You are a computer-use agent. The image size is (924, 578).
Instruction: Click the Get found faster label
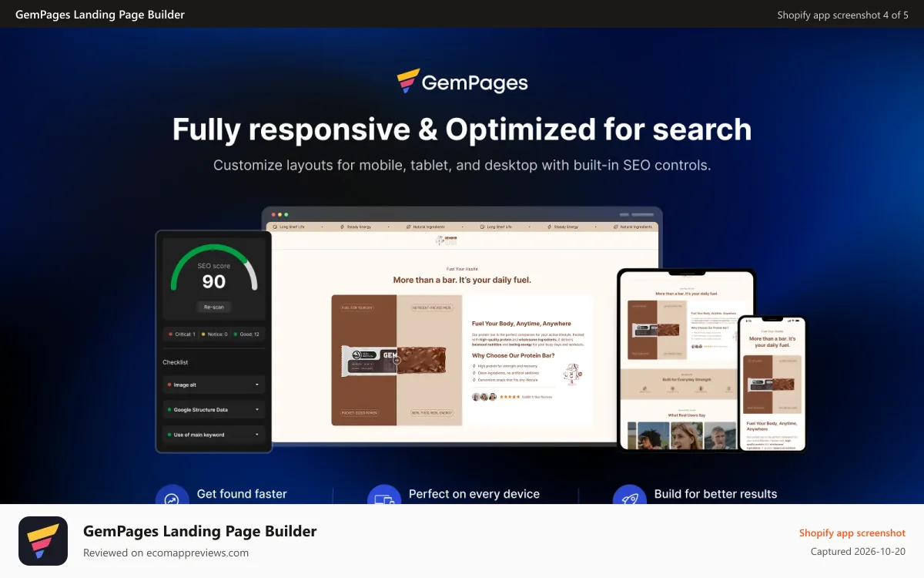tap(242, 494)
